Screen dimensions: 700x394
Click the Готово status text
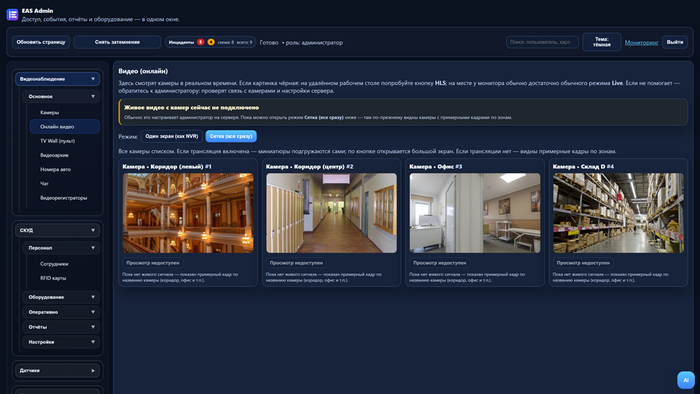[x=269, y=42]
